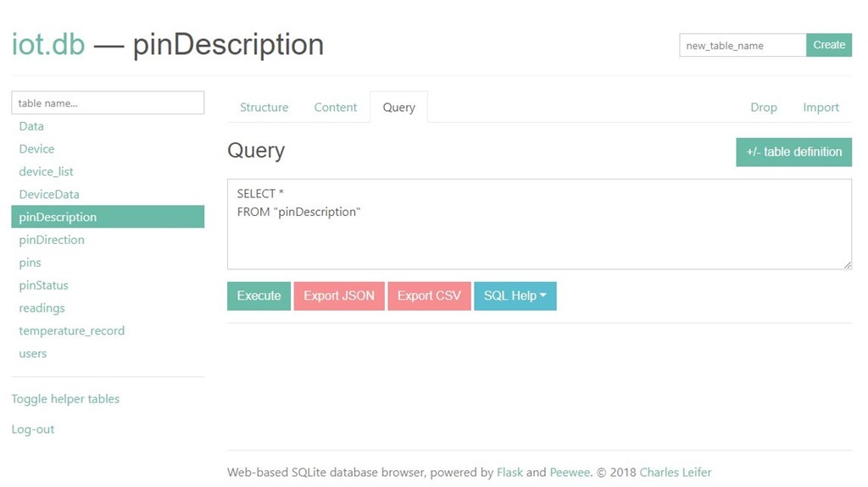Click the Drop table link

click(x=763, y=108)
